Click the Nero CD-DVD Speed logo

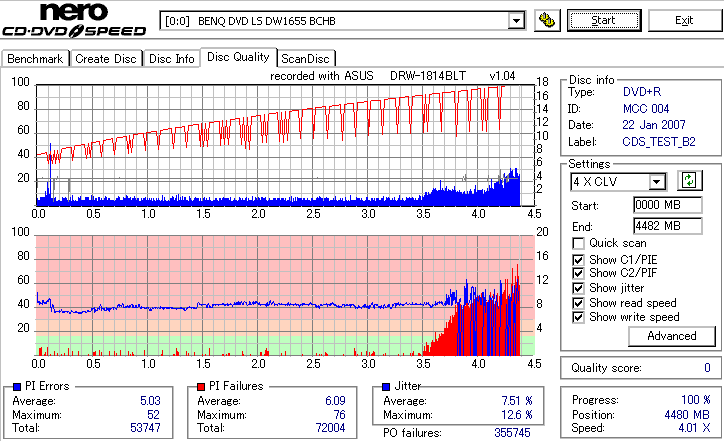pos(74,20)
